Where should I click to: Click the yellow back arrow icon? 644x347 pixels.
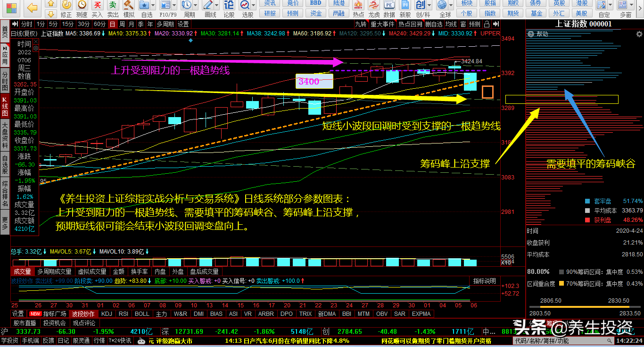(x=32, y=8)
